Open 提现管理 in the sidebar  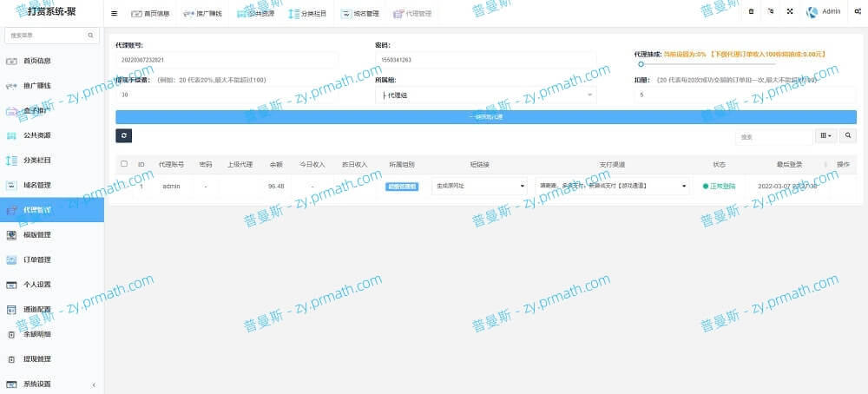tap(51, 359)
